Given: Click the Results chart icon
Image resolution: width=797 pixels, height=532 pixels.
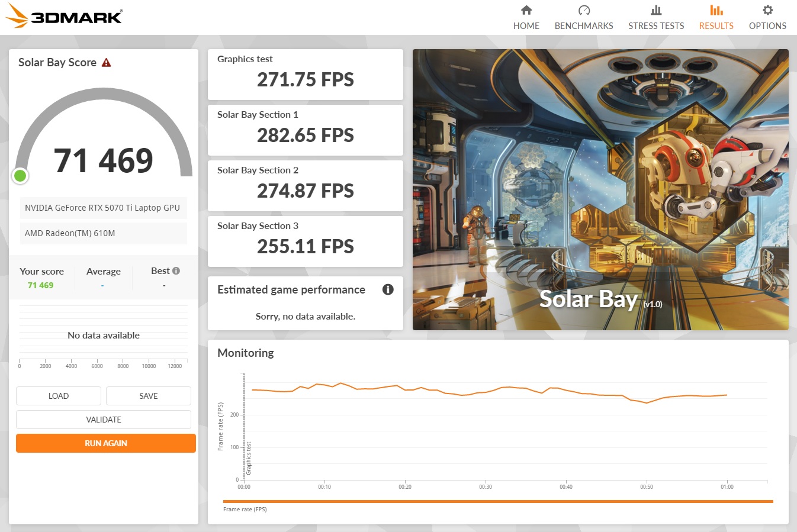Looking at the screenshot, I should point(716,10).
